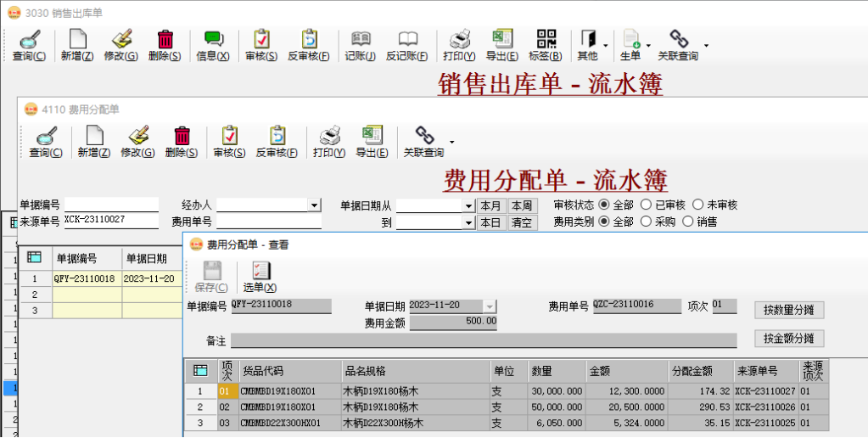Click 2023-11-20 cell in list row 1
868x438 pixels.
[x=152, y=278]
